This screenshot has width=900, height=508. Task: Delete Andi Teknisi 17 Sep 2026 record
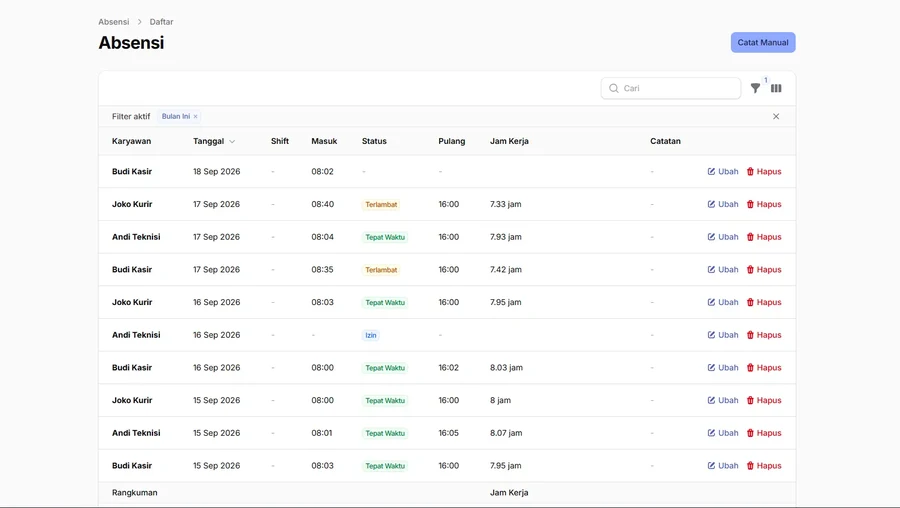[x=764, y=237]
